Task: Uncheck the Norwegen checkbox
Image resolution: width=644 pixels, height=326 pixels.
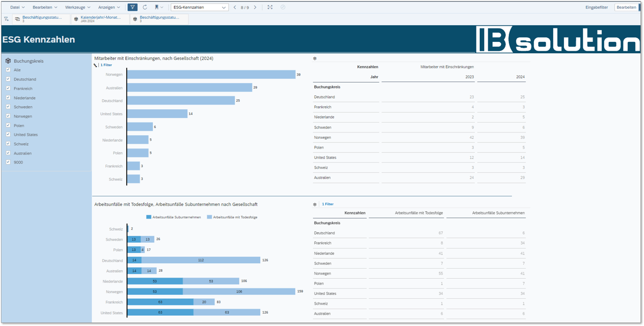Action: [8, 116]
